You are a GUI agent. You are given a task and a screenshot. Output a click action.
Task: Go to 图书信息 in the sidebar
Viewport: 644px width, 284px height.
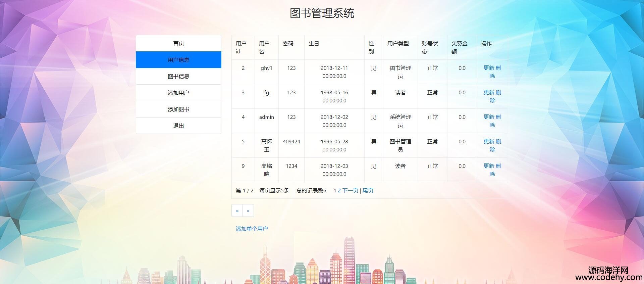178,76
